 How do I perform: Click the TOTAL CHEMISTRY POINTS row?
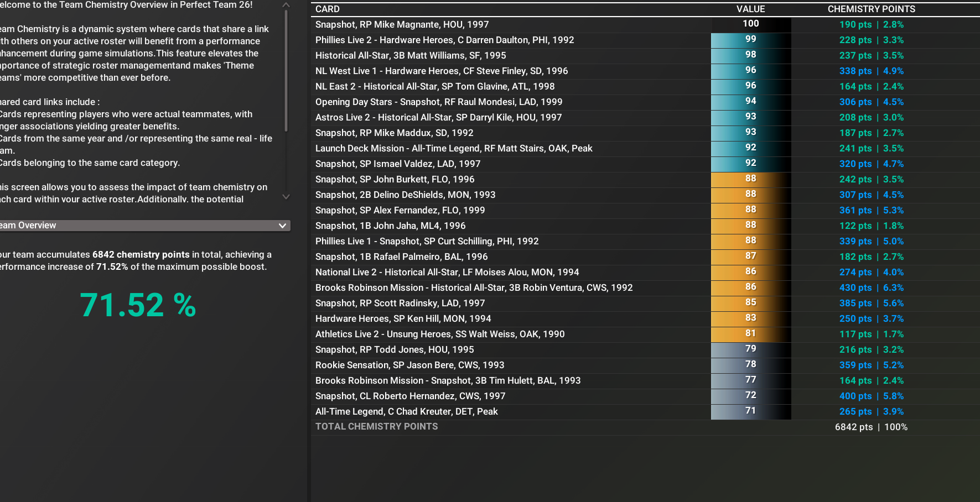pos(376,427)
